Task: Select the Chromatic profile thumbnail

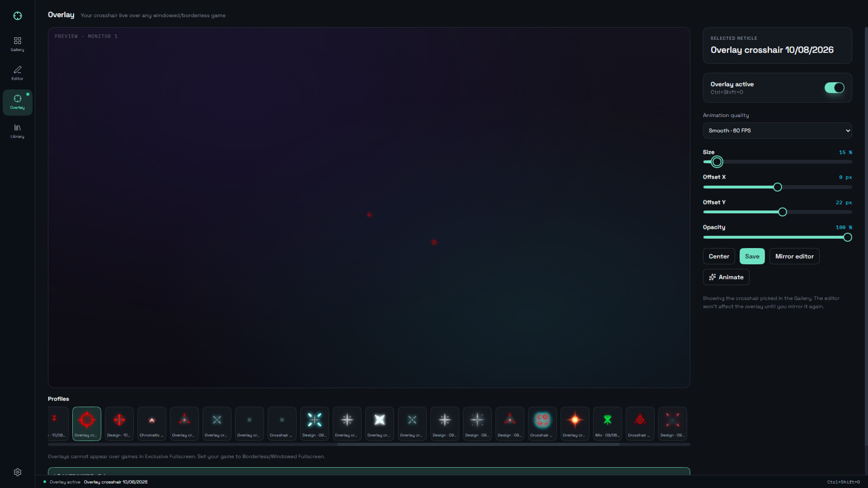Action: click(x=151, y=423)
